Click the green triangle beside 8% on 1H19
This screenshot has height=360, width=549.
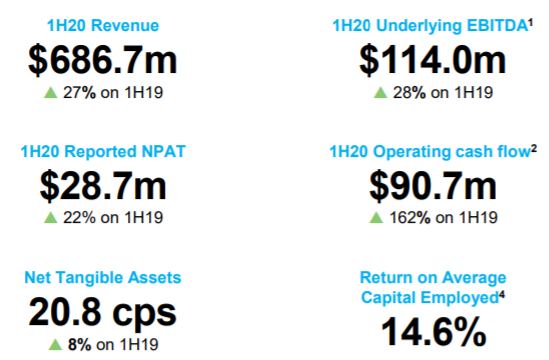(x=55, y=344)
